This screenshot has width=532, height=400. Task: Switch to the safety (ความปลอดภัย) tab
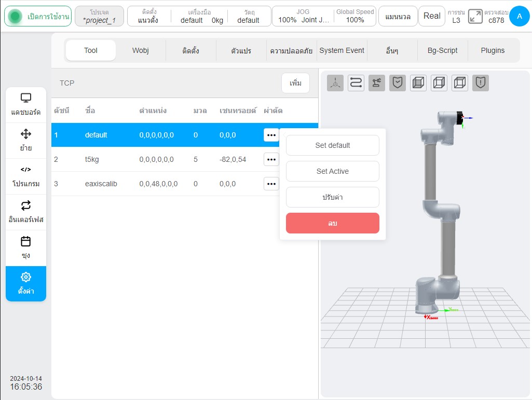point(291,50)
